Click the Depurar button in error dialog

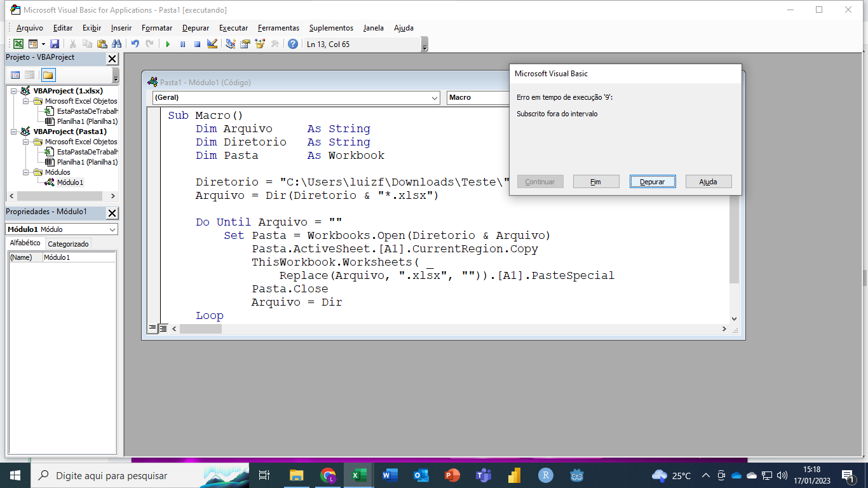[x=653, y=182]
